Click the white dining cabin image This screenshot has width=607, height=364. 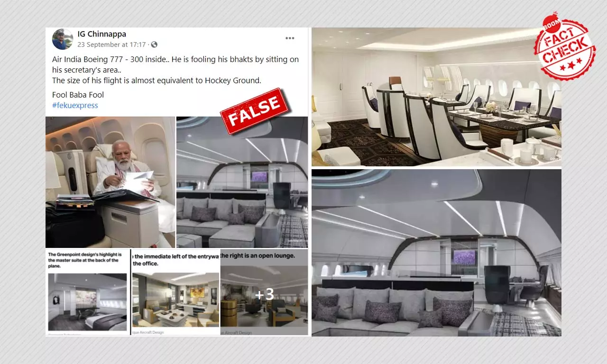pyautogui.click(x=436, y=97)
